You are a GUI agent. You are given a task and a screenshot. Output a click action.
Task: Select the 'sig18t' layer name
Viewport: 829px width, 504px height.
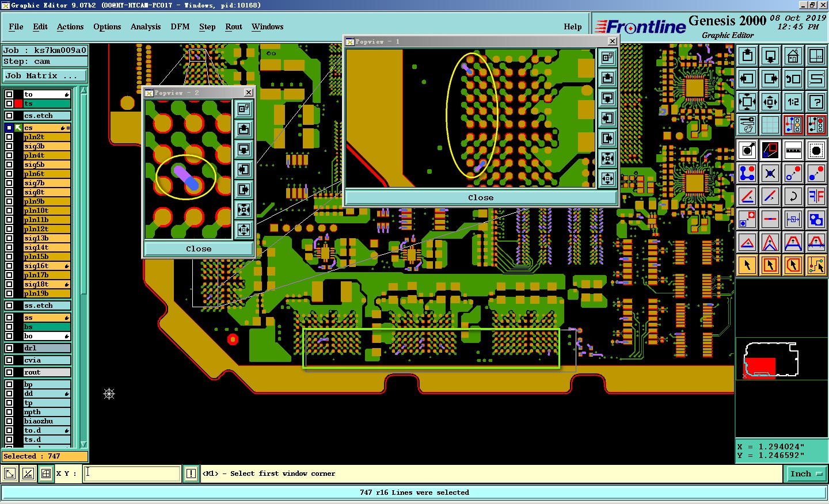tap(46, 284)
